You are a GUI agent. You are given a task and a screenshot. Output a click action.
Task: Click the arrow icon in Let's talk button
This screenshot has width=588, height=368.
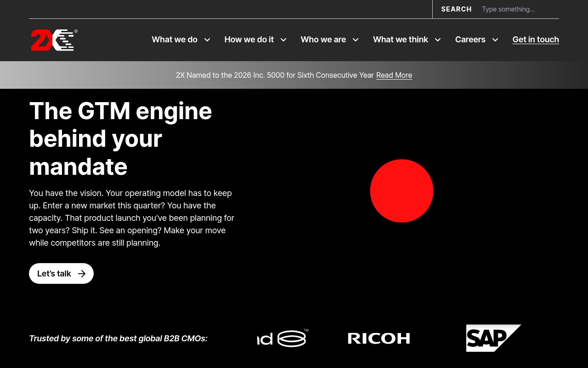pyautogui.click(x=82, y=274)
